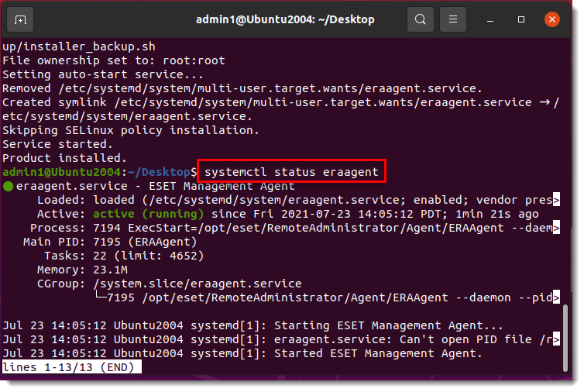The height and width of the screenshot is (392, 584).
Task: Click the terminal vertical scrollbar
Action: coord(565,338)
